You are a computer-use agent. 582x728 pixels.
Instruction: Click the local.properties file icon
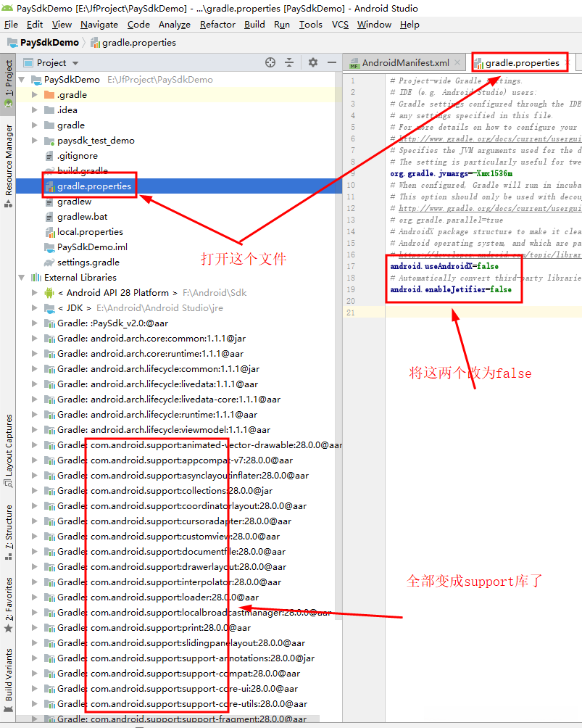tap(50, 232)
